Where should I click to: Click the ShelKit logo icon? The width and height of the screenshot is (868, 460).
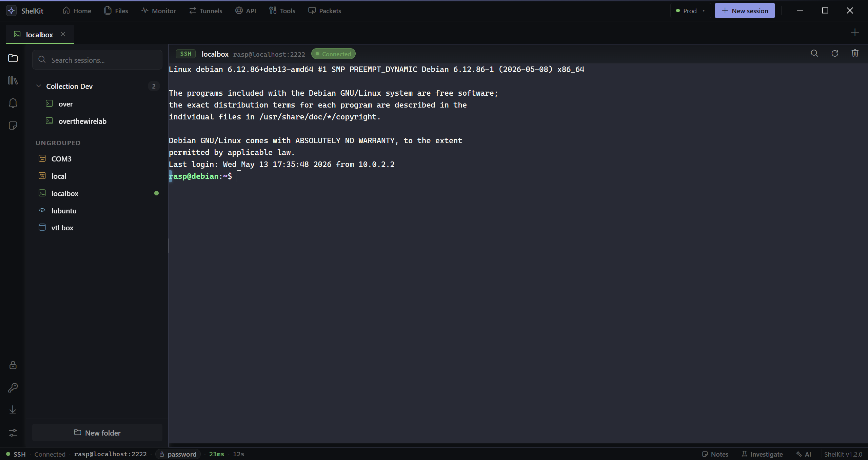coord(11,11)
